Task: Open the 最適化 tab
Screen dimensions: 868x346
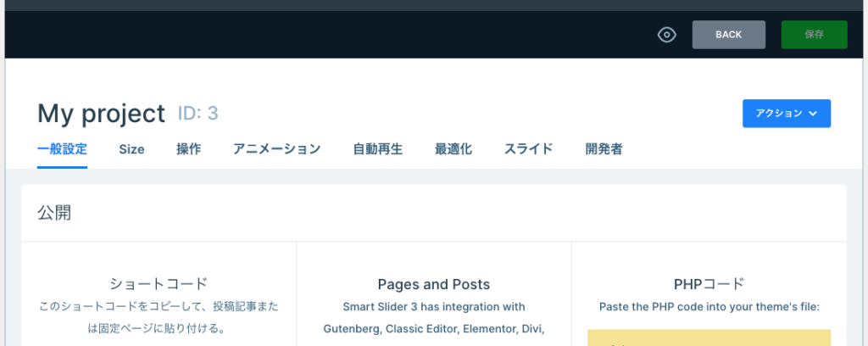Action: (x=453, y=149)
